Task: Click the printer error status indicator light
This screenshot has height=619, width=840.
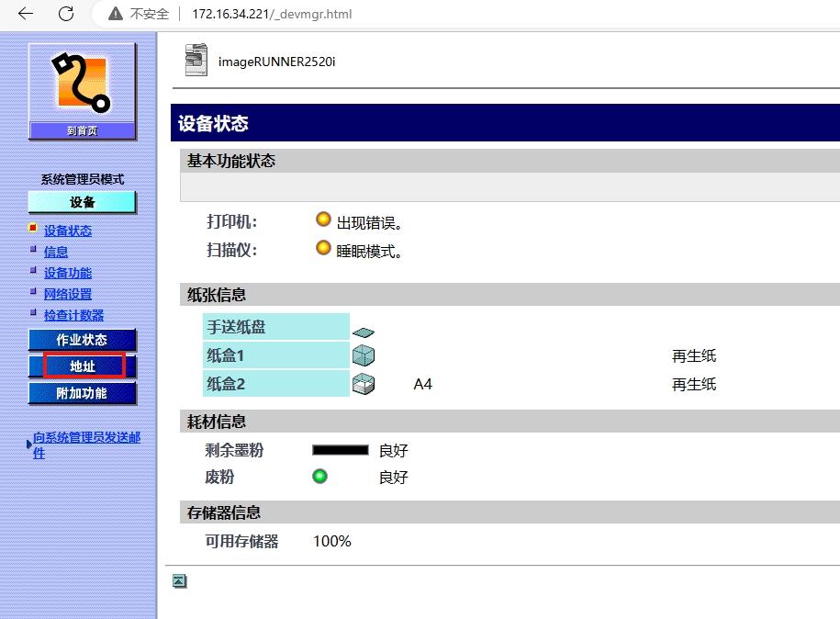Action: tap(323, 219)
